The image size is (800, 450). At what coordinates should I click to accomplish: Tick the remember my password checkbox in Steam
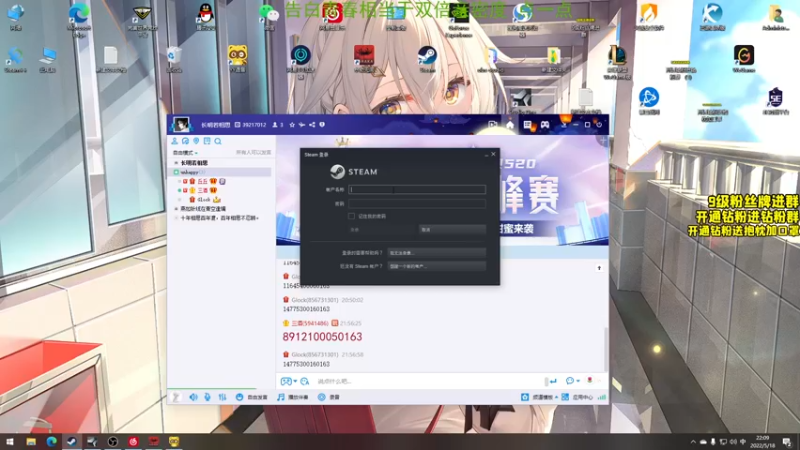[x=352, y=216]
